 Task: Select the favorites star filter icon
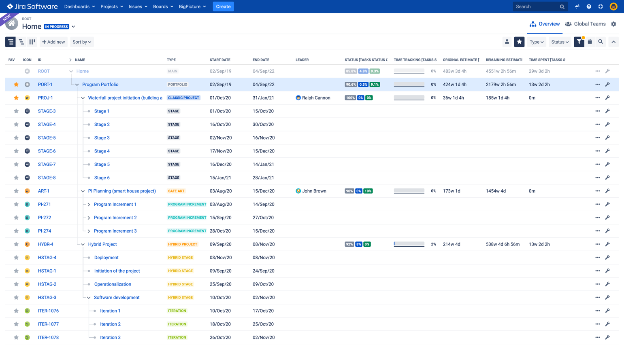point(519,42)
